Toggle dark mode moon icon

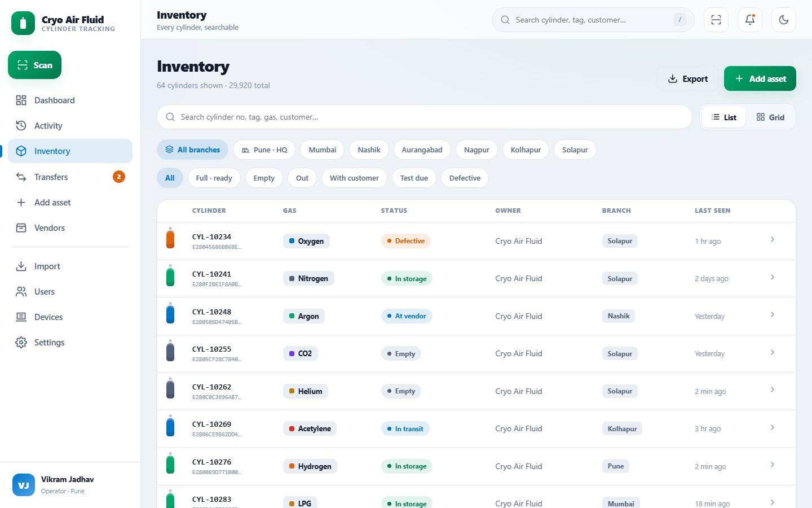[784, 20]
